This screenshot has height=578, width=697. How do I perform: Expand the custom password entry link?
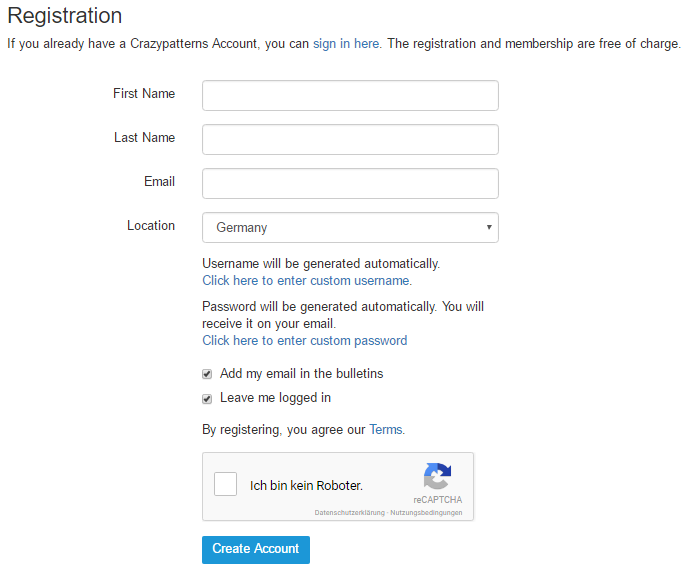click(304, 341)
